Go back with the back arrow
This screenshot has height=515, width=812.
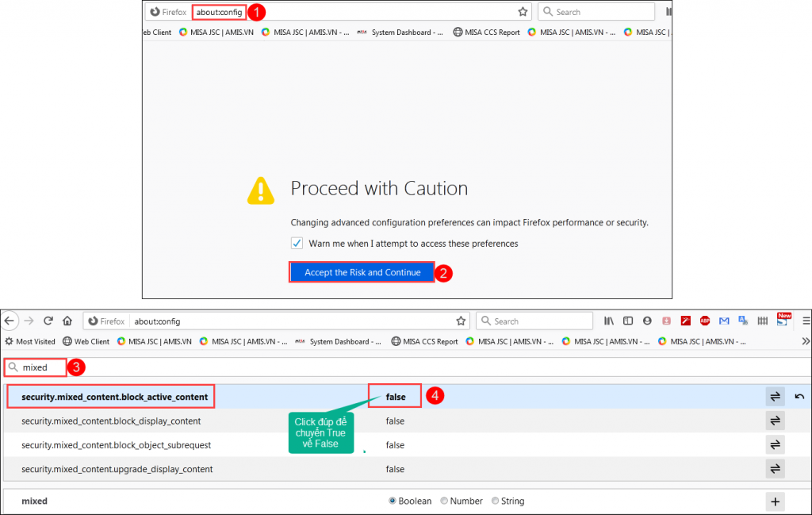coord(10,321)
